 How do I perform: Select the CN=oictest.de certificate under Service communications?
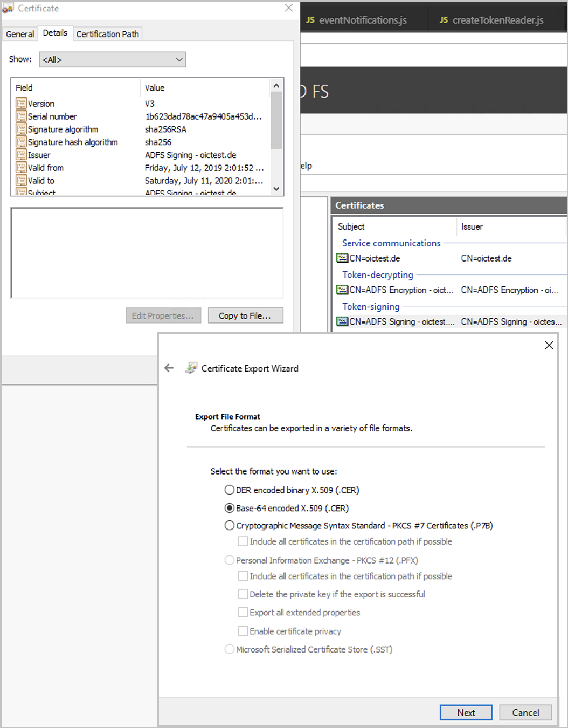click(342, 258)
